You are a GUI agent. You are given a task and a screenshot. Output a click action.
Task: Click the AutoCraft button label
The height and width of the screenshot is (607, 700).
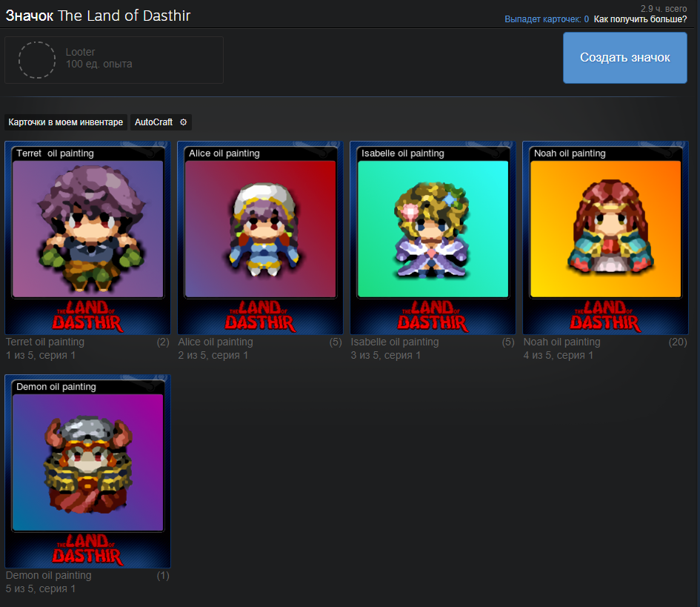(153, 122)
